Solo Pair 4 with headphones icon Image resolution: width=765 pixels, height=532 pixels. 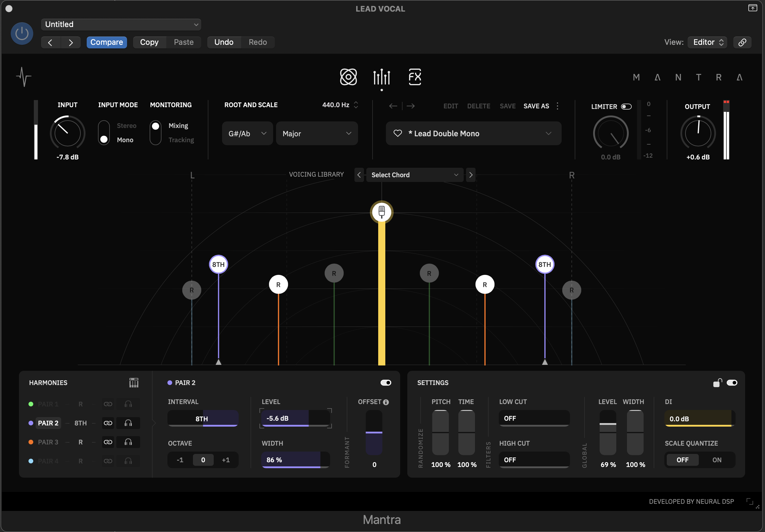click(128, 461)
